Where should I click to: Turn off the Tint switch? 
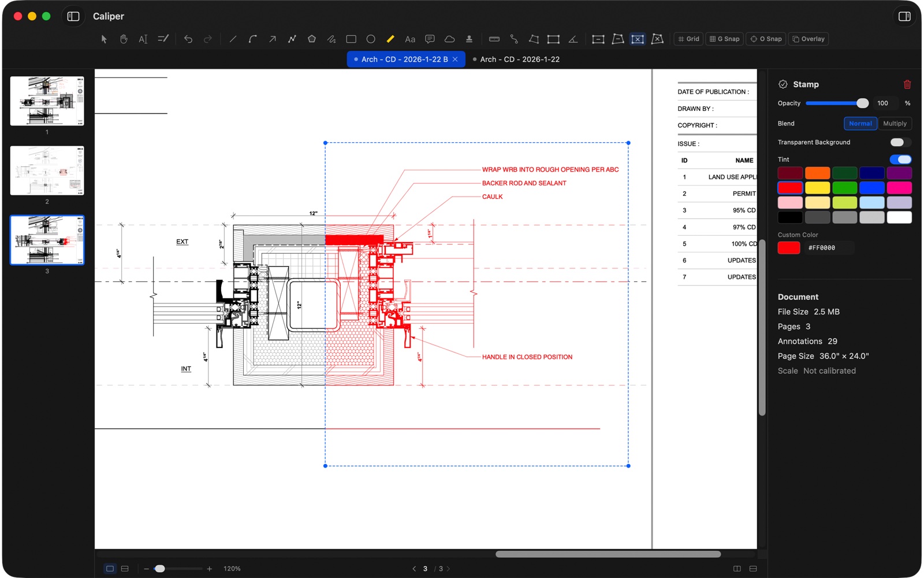coord(900,160)
